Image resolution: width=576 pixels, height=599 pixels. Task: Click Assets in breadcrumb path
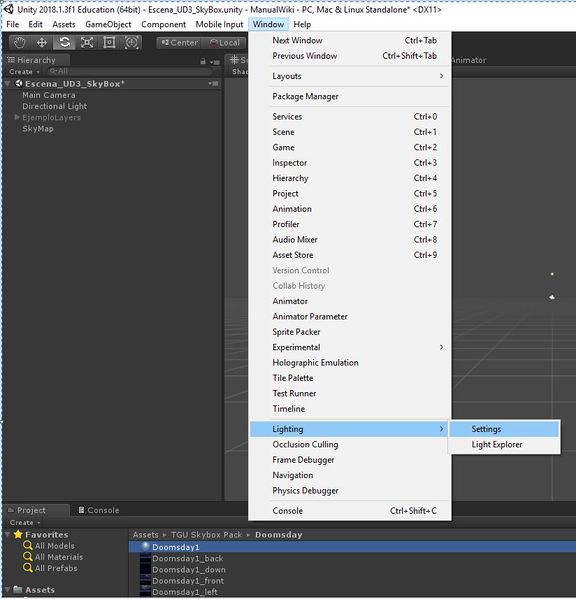(x=146, y=535)
